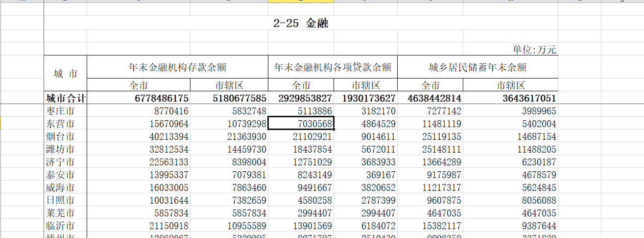Select cell with value 9014611
Image resolution: width=644 pixels, height=238 pixels.
coord(365,136)
